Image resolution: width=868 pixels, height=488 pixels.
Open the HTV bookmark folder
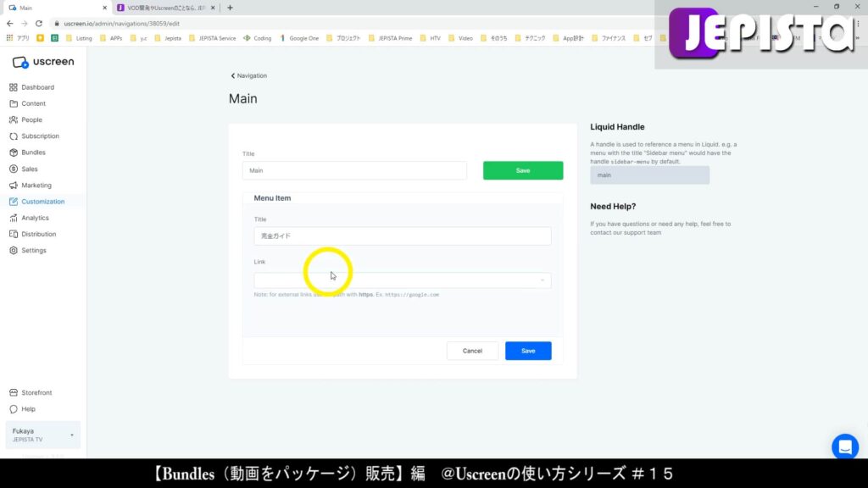point(431,38)
